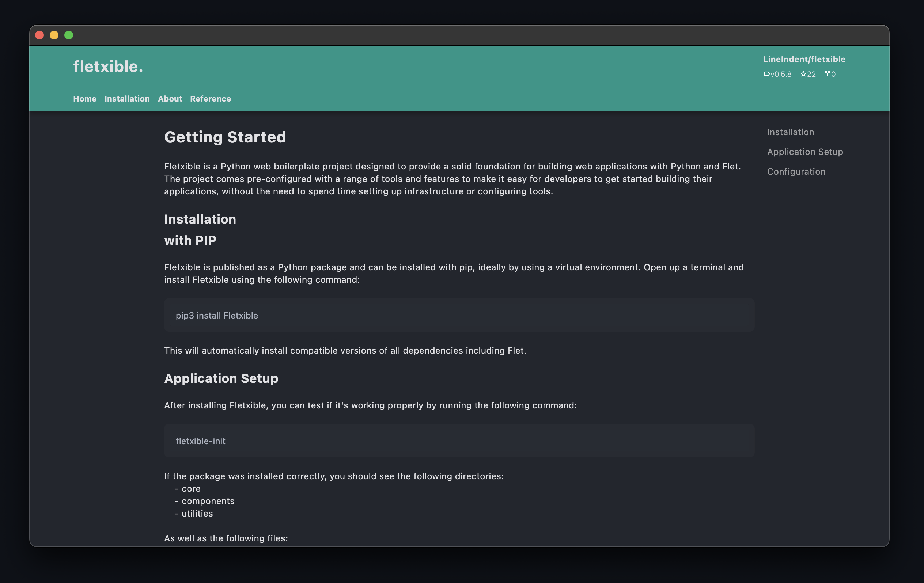
Task: Click the version tag icon beside v0.5.8
Action: point(766,74)
